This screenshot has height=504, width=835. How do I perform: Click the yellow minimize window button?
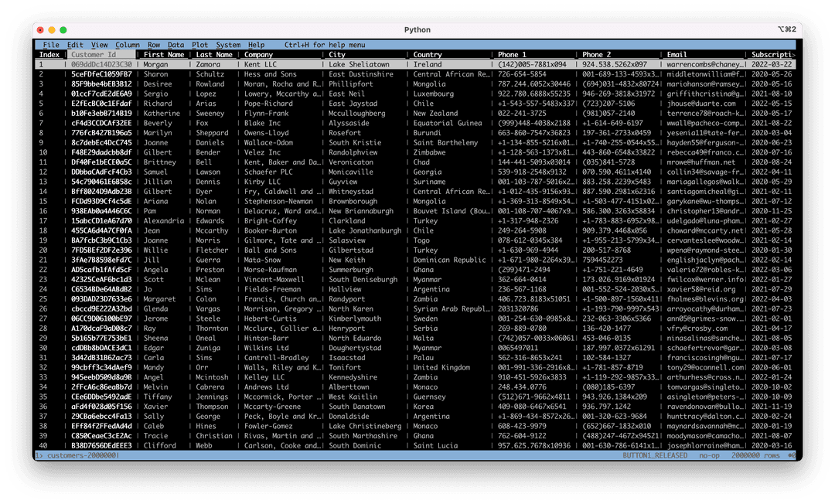(x=52, y=30)
